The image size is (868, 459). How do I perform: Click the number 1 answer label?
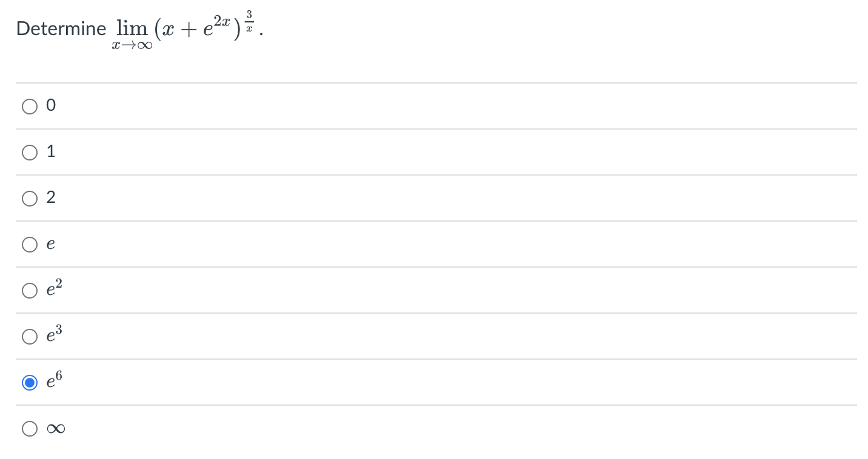pyautogui.click(x=51, y=151)
